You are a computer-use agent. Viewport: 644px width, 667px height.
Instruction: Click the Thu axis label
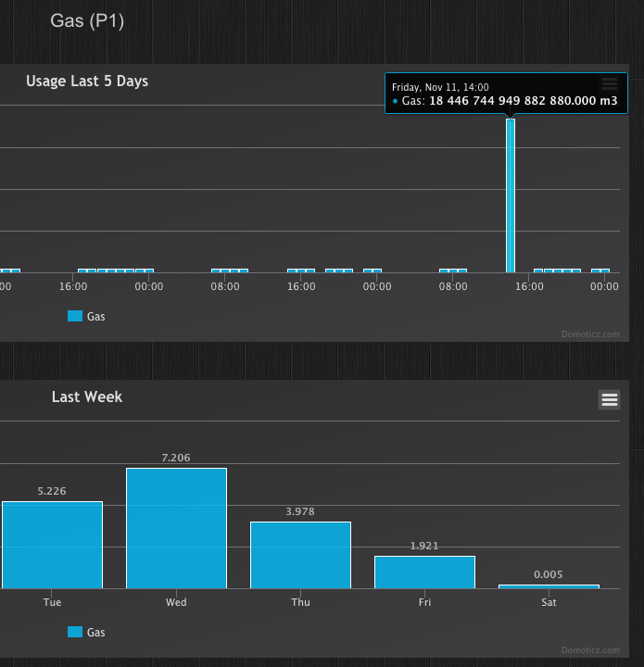300,602
